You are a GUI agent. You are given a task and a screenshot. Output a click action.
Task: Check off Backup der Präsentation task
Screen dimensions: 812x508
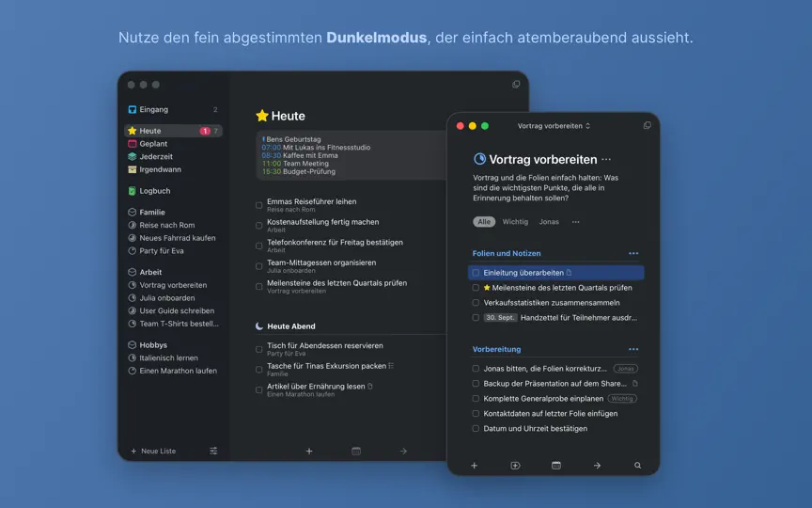pos(476,384)
